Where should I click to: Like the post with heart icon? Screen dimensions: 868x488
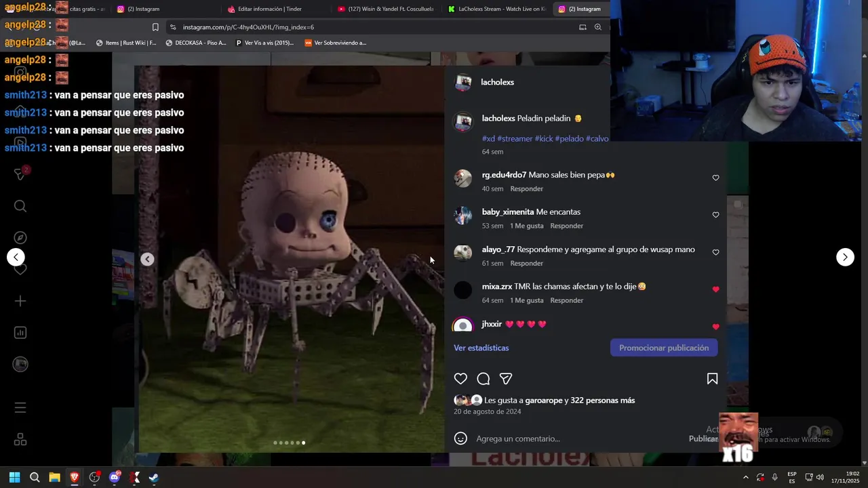click(460, 379)
